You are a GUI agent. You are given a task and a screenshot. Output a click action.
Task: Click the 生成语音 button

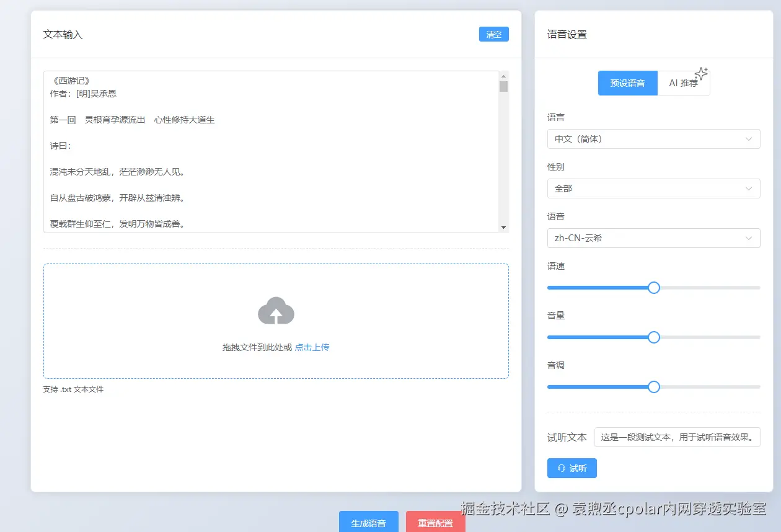click(368, 521)
